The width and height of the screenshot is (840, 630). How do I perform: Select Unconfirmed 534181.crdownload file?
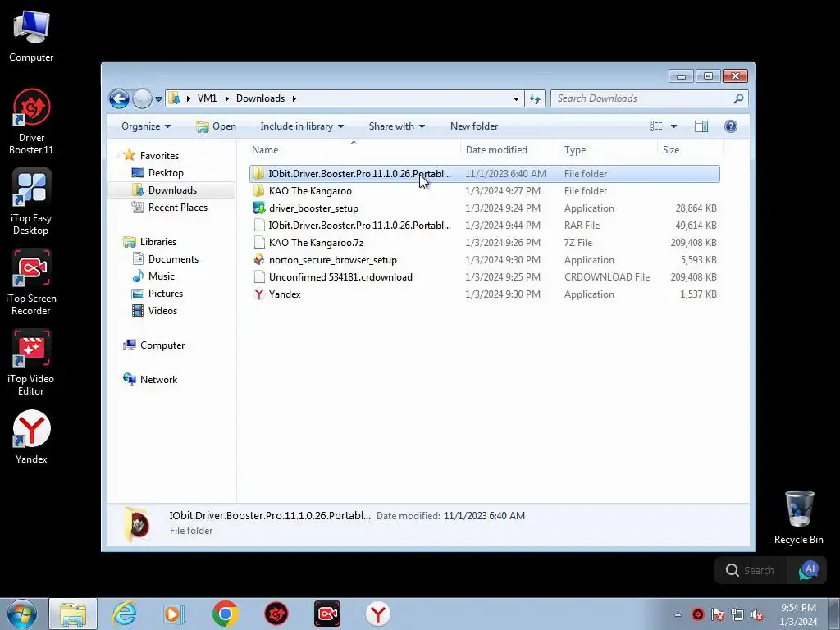(x=484, y=277)
